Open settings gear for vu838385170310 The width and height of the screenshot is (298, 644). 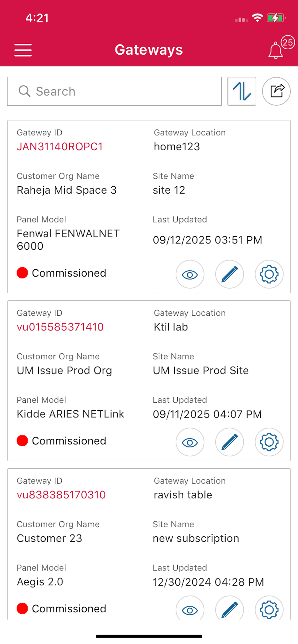click(x=269, y=608)
